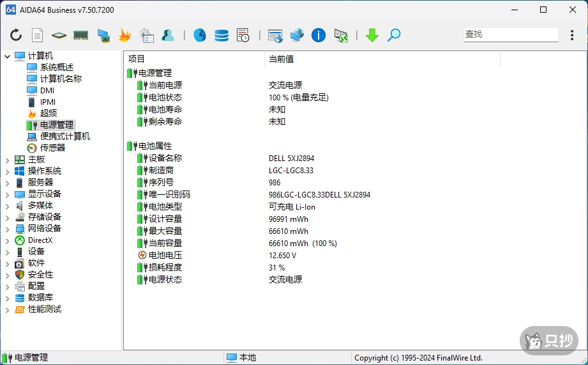Click the memory module toolbar icon
The width and height of the screenshot is (588, 365).
(80, 35)
